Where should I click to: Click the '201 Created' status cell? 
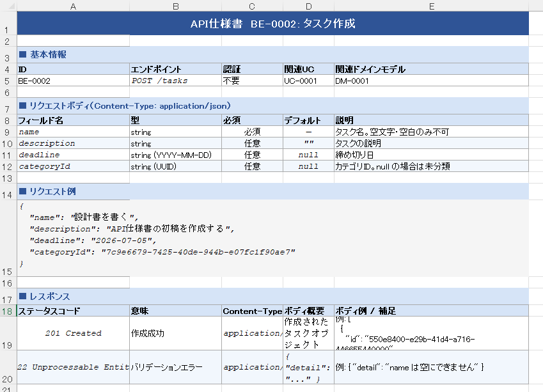[x=74, y=333]
